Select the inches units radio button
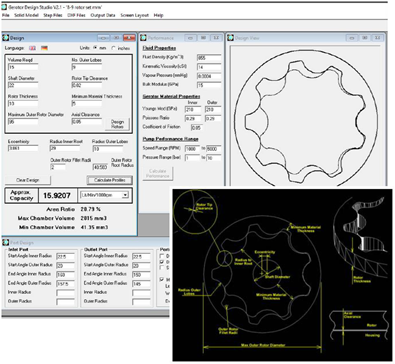Screen dimensions: 395x364 (x=114, y=48)
